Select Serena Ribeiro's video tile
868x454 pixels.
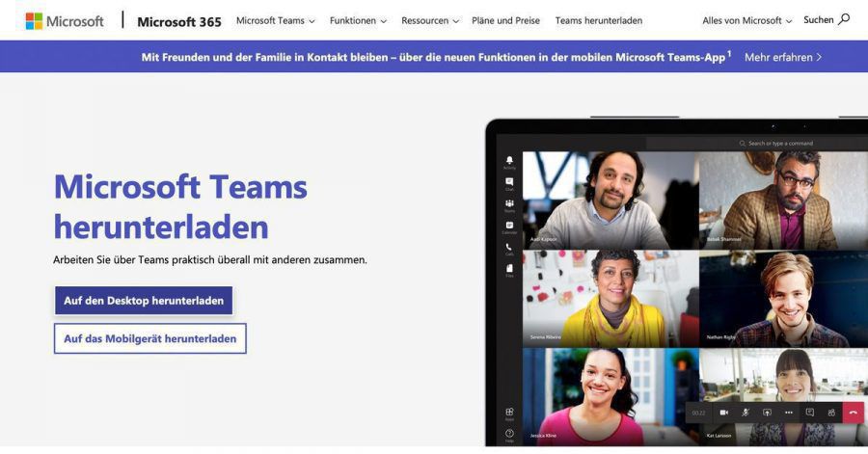(x=610, y=299)
